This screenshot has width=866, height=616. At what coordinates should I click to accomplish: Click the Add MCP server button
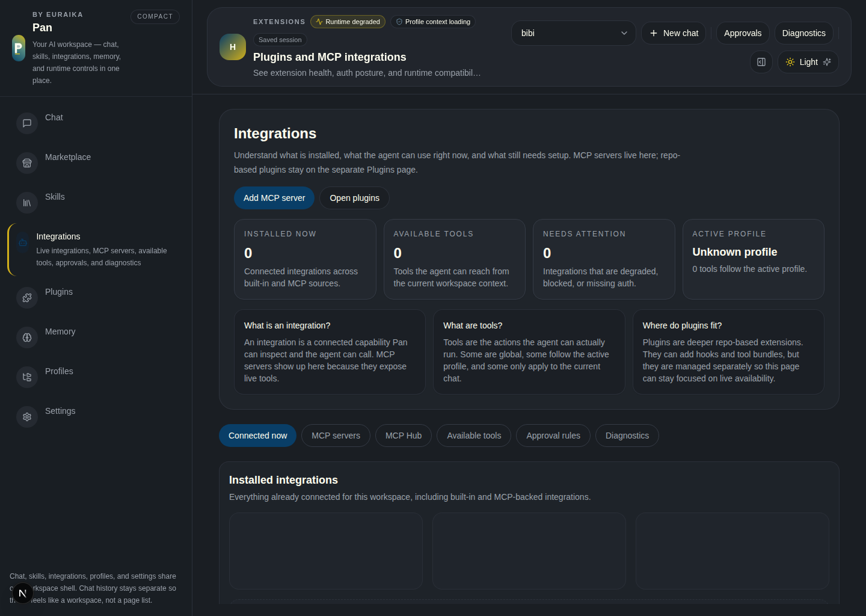pyautogui.click(x=274, y=198)
